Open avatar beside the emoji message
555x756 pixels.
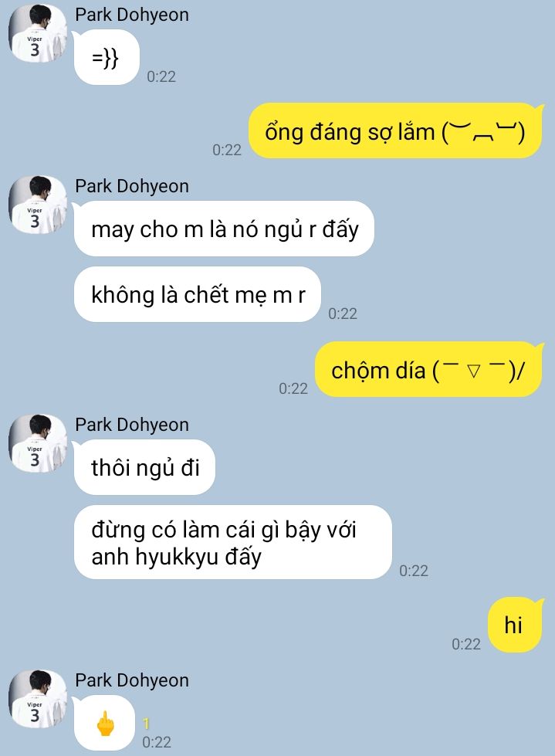[38, 699]
